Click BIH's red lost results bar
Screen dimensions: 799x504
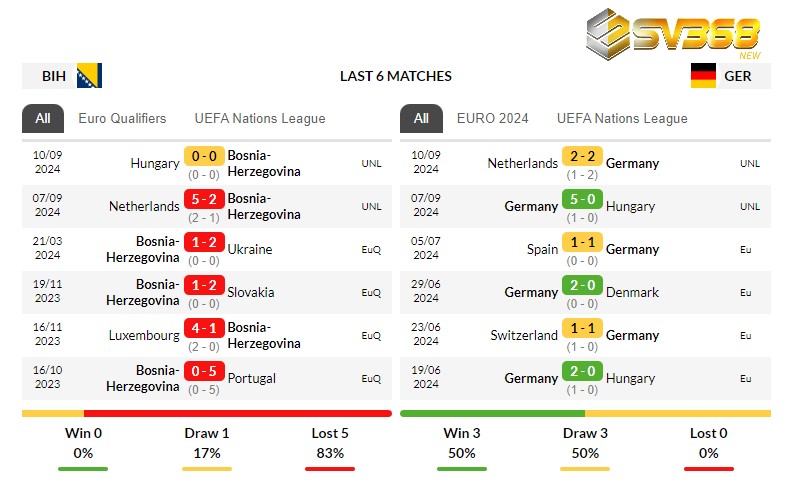237,413
